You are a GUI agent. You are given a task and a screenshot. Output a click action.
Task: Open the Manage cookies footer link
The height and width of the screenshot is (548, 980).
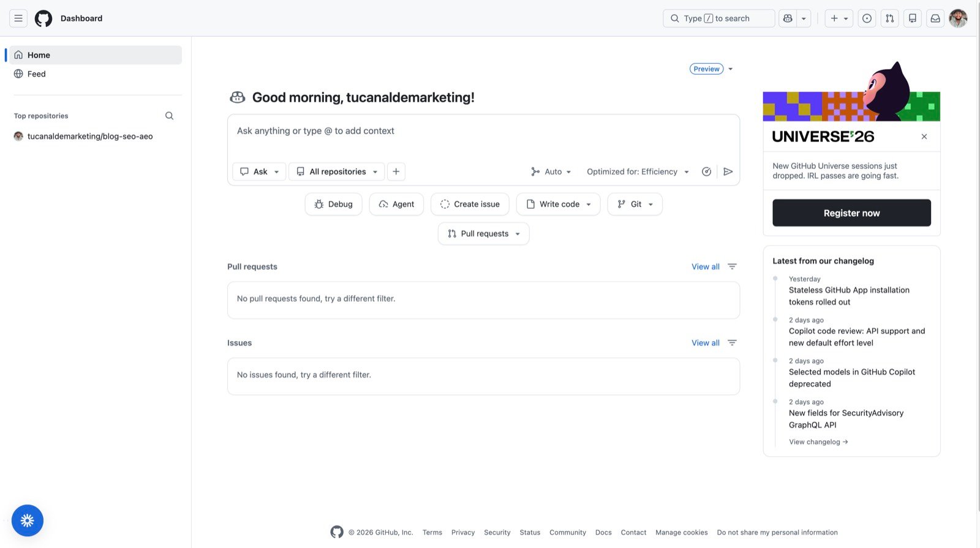(x=681, y=533)
